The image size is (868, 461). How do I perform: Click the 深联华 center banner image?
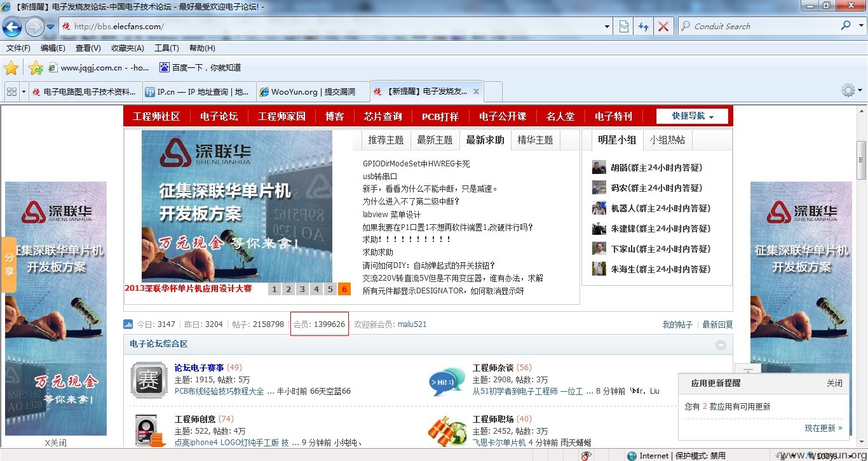click(236, 206)
